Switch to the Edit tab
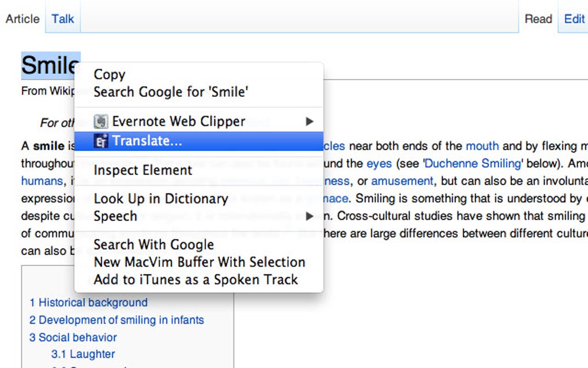 point(574,18)
